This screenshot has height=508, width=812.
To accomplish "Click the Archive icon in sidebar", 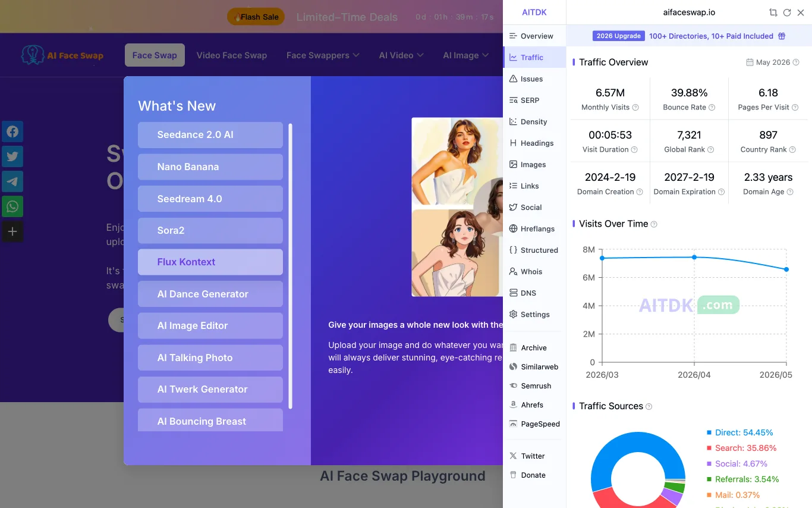I will 514,348.
